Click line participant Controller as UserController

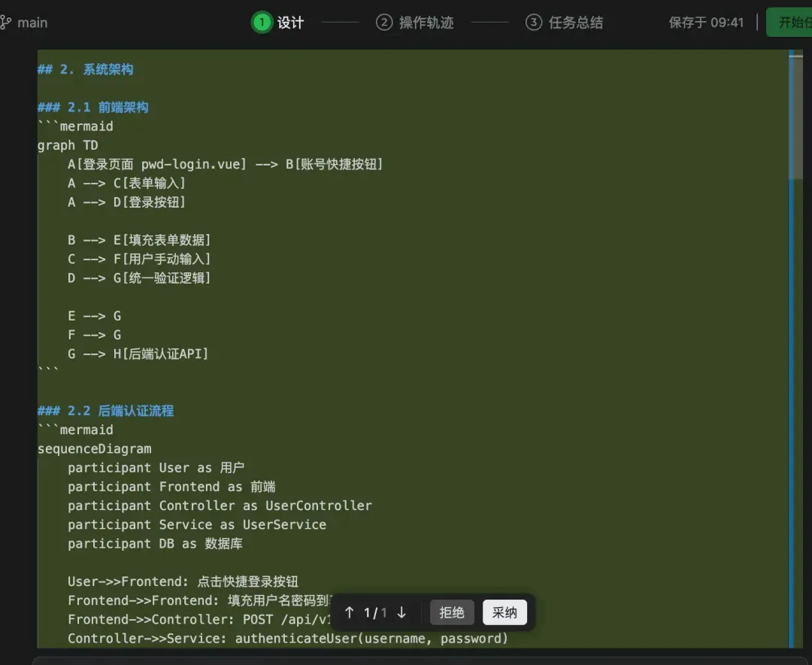pos(220,506)
